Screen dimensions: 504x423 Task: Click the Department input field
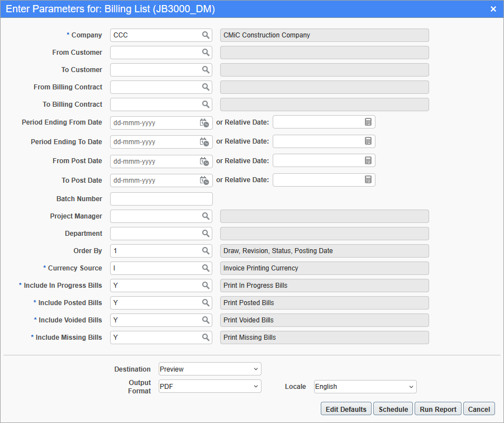pyautogui.click(x=156, y=233)
